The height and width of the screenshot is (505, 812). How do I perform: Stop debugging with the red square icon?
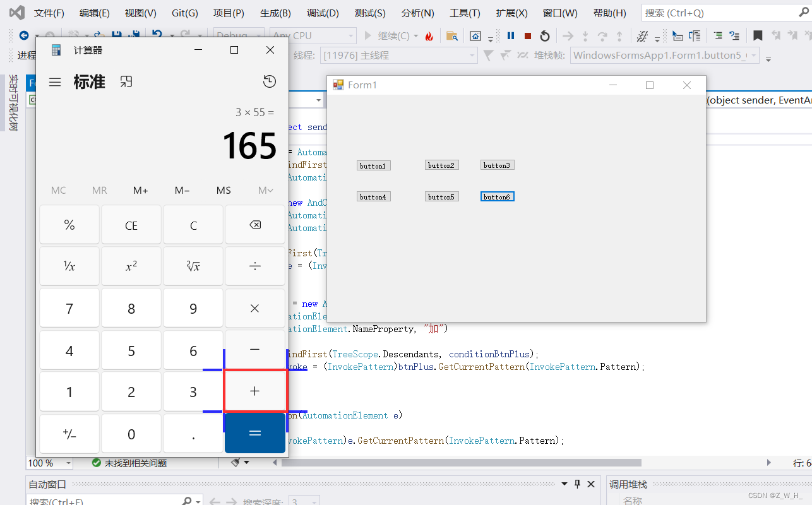[528, 36]
